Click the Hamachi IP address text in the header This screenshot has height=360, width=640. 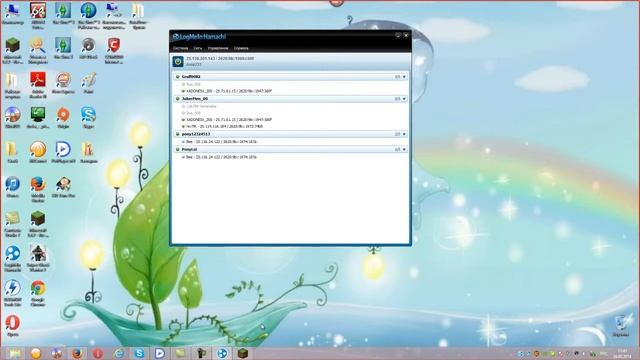[220, 58]
